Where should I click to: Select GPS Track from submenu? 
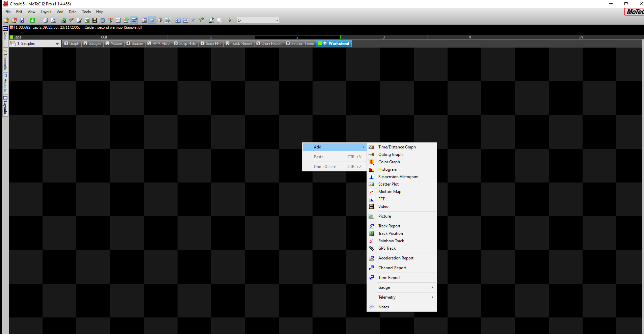tap(402, 248)
